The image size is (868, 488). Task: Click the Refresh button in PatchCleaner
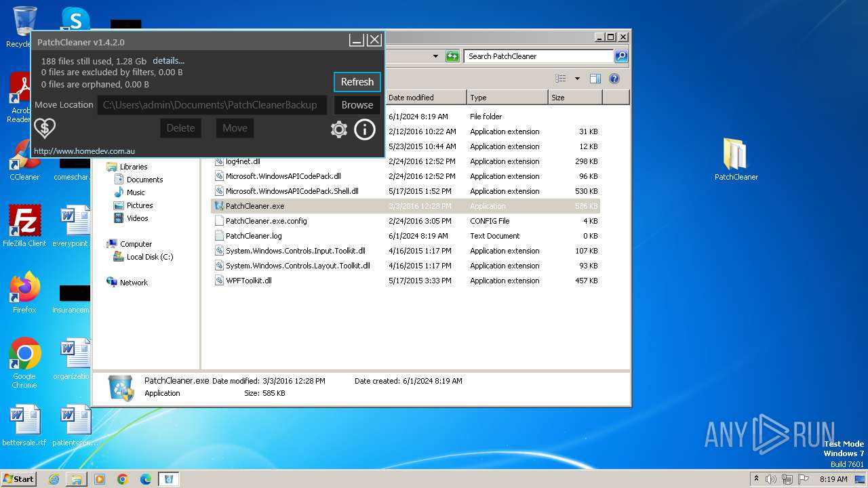tap(357, 82)
